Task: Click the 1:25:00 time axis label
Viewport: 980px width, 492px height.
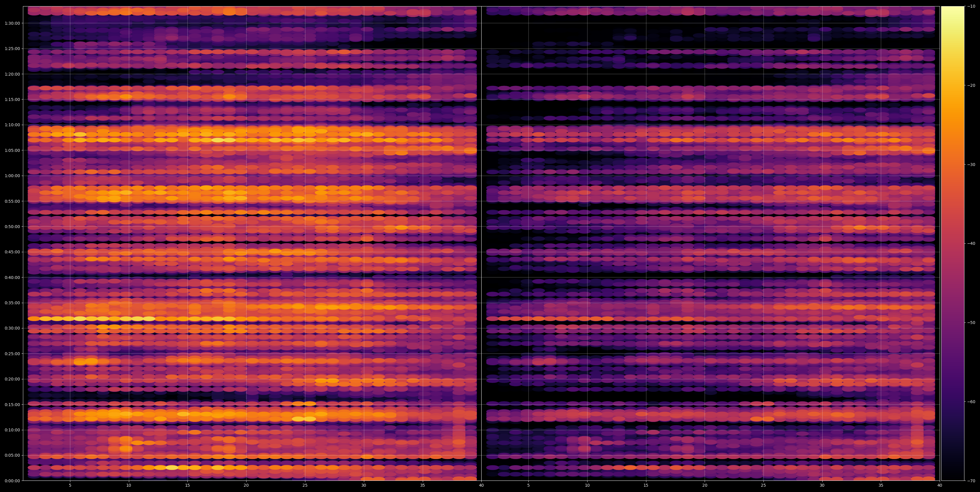Action: [x=12, y=49]
